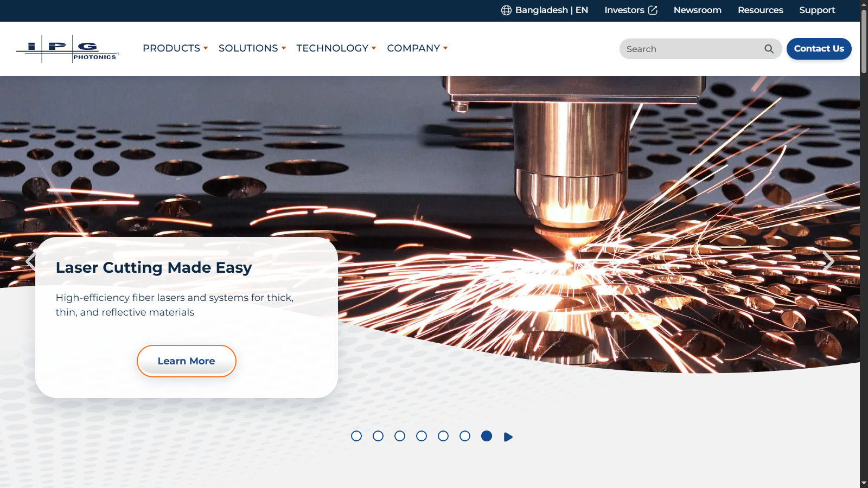Select the fifth carousel dot
Screen dimensions: 868x488
443,436
